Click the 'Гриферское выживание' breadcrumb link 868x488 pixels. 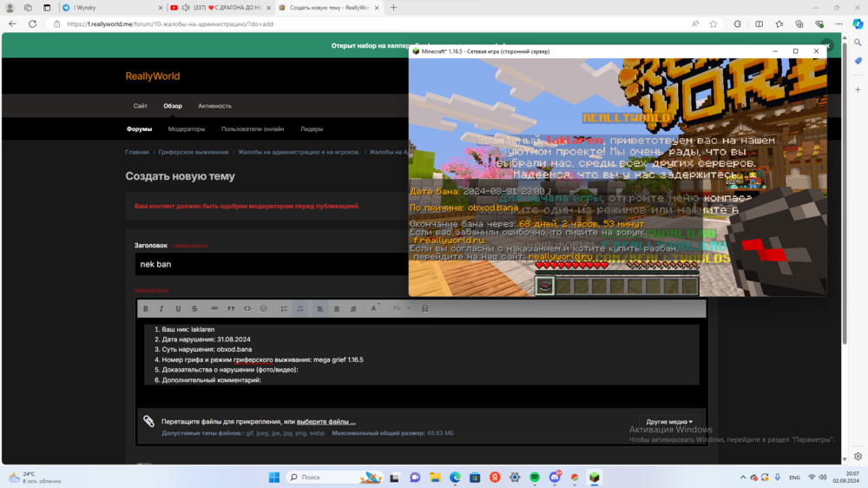coord(194,152)
